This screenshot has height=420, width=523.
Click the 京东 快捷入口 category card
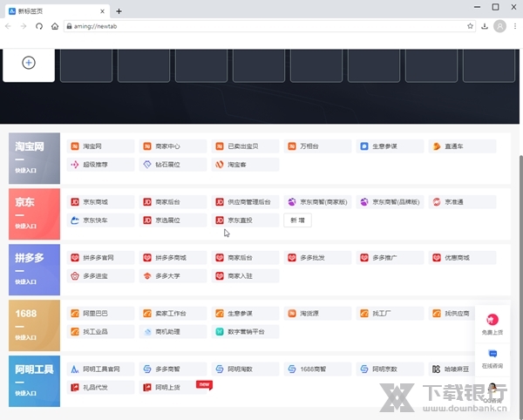coord(34,214)
